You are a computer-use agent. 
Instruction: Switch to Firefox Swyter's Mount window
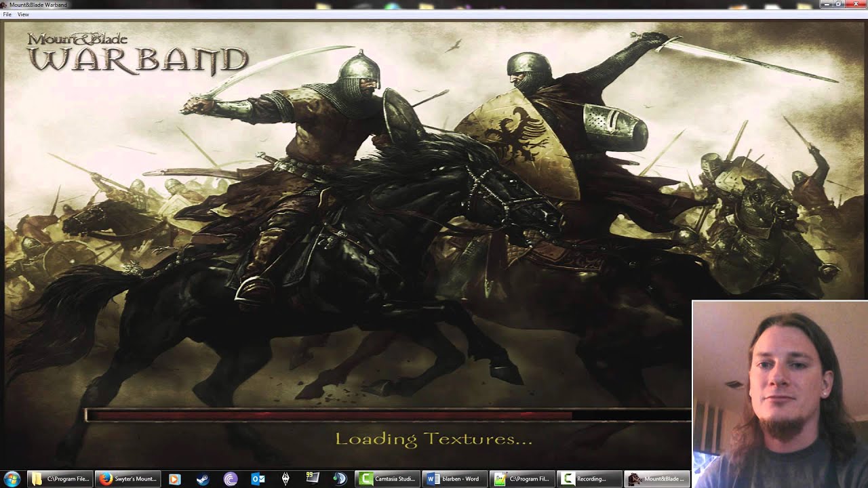[127, 479]
